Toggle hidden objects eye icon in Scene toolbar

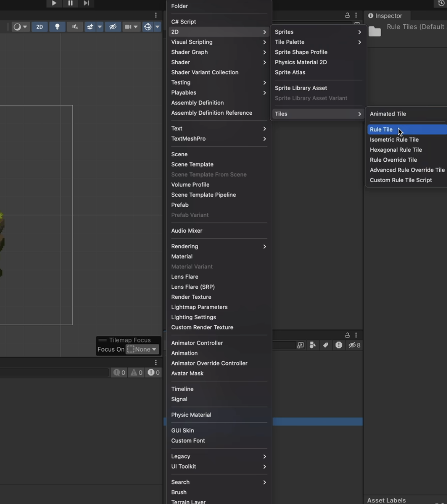pos(113,27)
